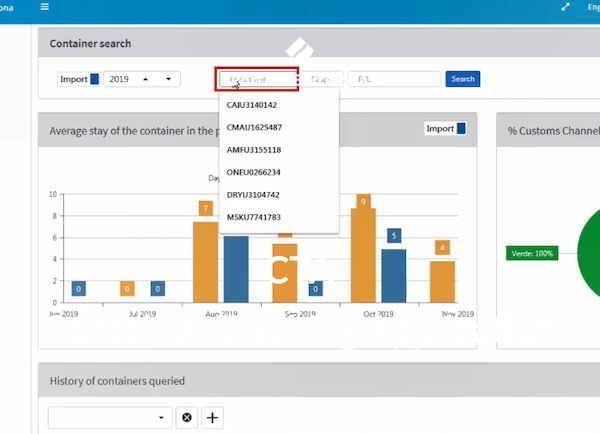Screen dimensions: 600x434
Task: Click the B/L input field
Action: point(393,79)
